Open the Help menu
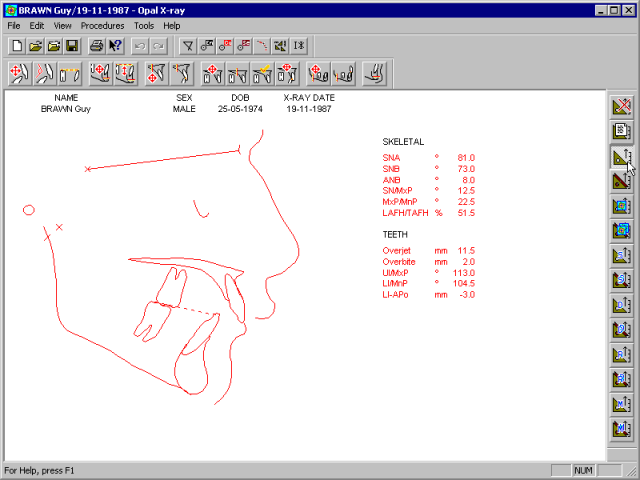This screenshot has height=480, width=640. coord(172,25)
